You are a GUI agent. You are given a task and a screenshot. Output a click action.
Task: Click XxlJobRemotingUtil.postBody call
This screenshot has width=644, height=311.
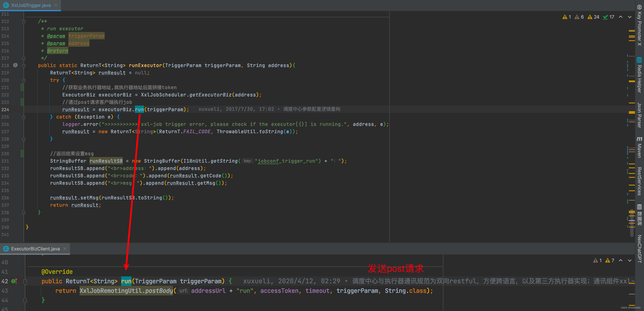pyautogui.click(x=126, y=291)
